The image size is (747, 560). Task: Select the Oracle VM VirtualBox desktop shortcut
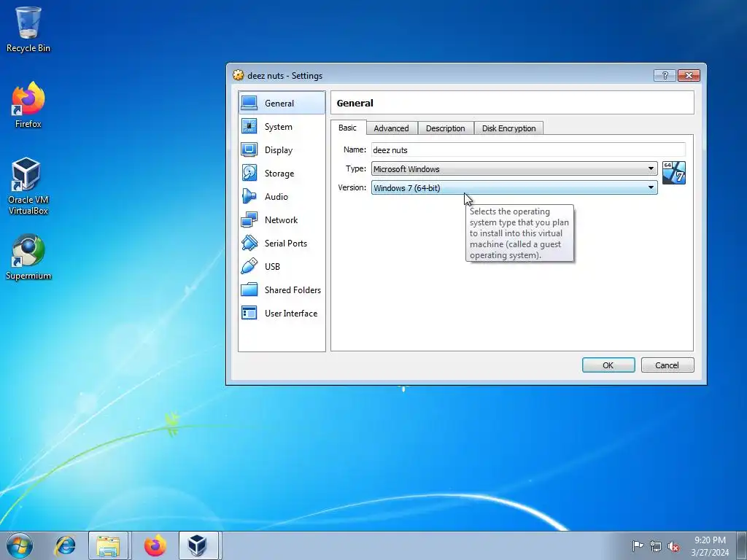28,186
